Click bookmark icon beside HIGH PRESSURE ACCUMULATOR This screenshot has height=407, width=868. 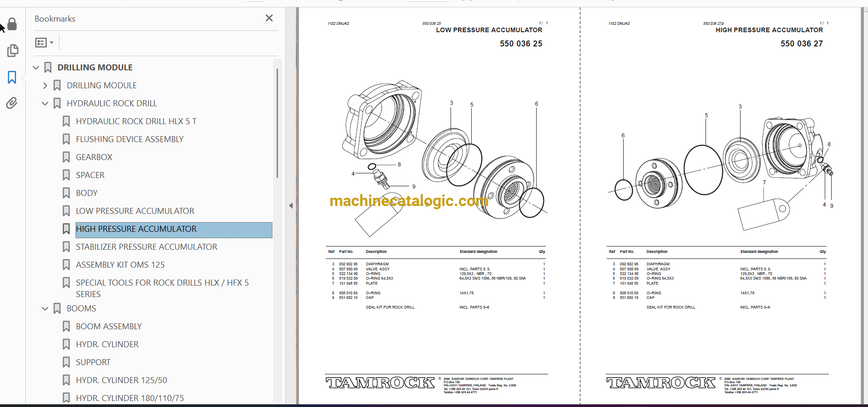pyautogui.click(x=66, y=229)
